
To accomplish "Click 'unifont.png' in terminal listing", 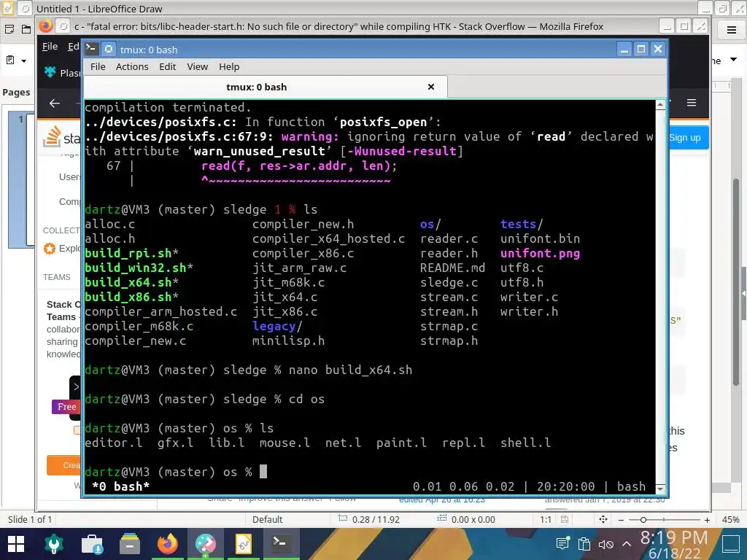I will [x=540, y=253].
